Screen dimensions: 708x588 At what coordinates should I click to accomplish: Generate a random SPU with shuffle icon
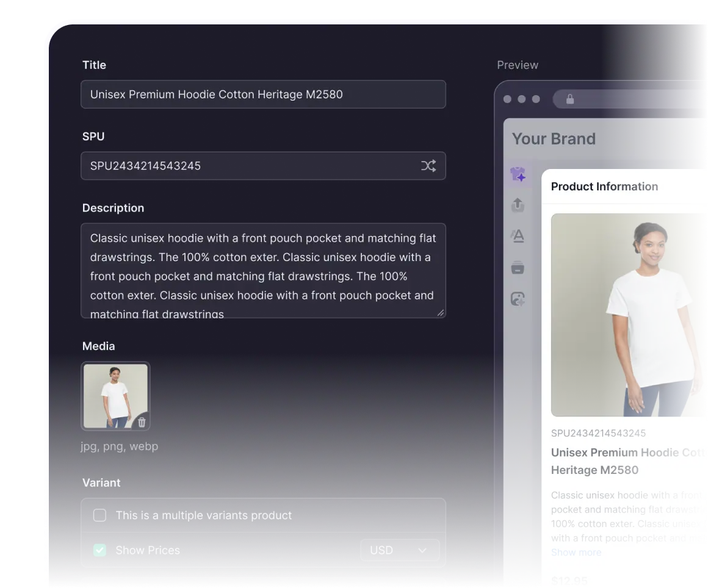point(428,166)
